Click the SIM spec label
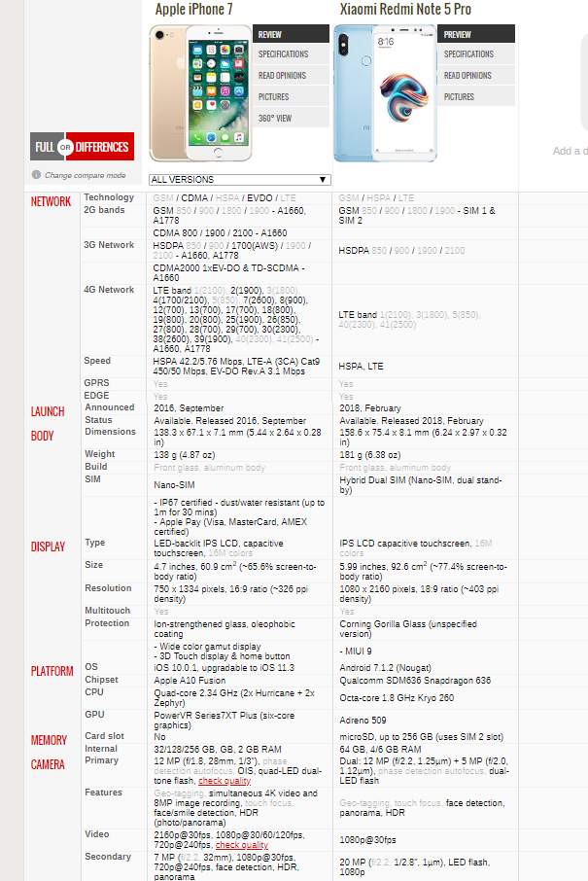 tap(92, 478)
